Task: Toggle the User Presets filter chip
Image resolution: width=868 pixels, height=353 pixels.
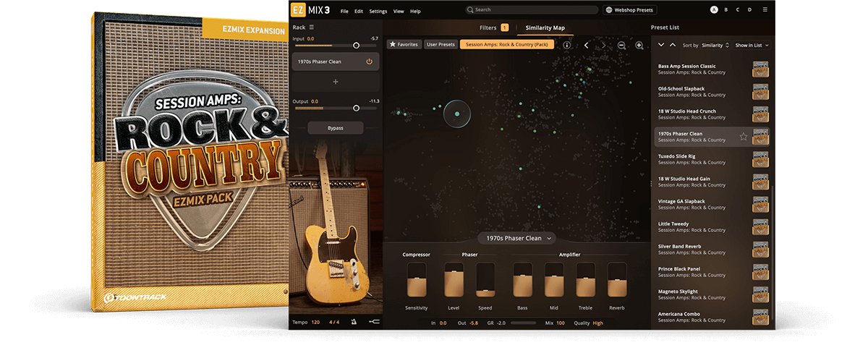Action: (441, 45)
